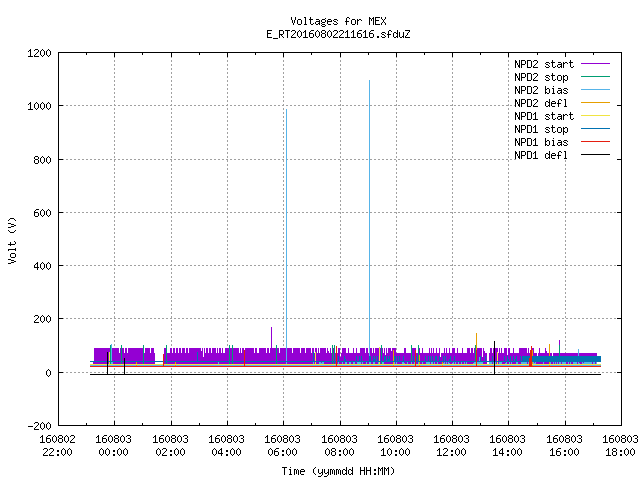Click the 'NPD1 stop' legend label
The width and height of the screenshot is (640, 480).
coord(541,129)
